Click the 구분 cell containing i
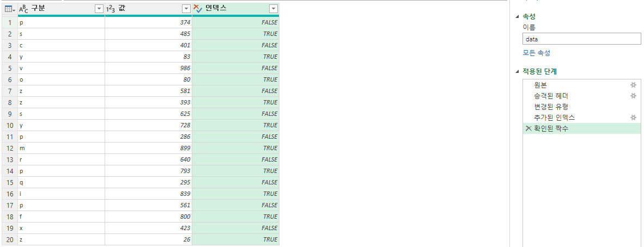 (61, 194)
